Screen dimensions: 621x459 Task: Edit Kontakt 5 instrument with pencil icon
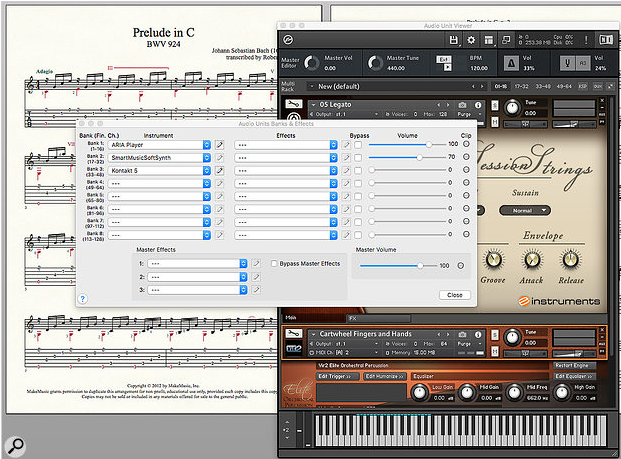(x=219, y=171)
